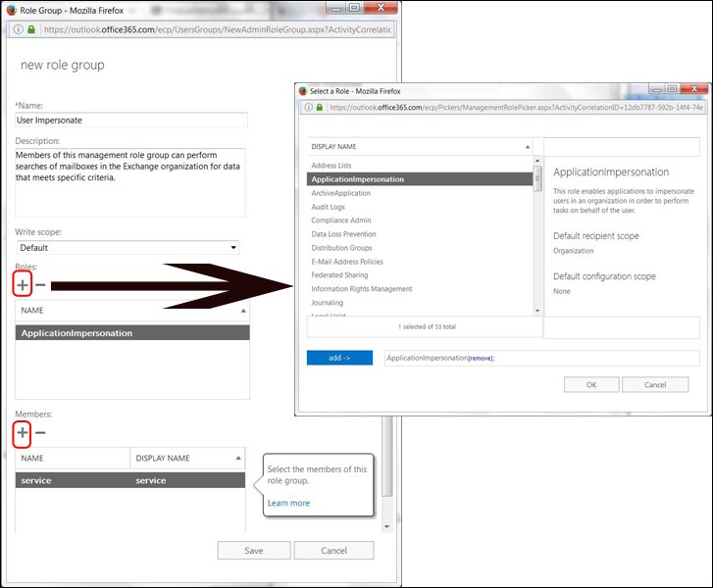Sort role picker by DISPLAY NAME arrow

(x=528, y=147)
